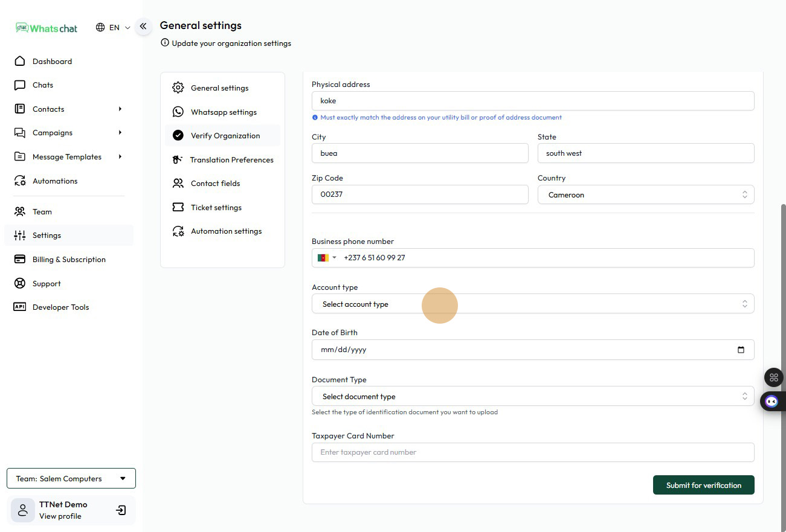Open the calendar picker in Date of Birth
Image resolution: width=786 pixels, height=532 pixels.
(741, 350)
